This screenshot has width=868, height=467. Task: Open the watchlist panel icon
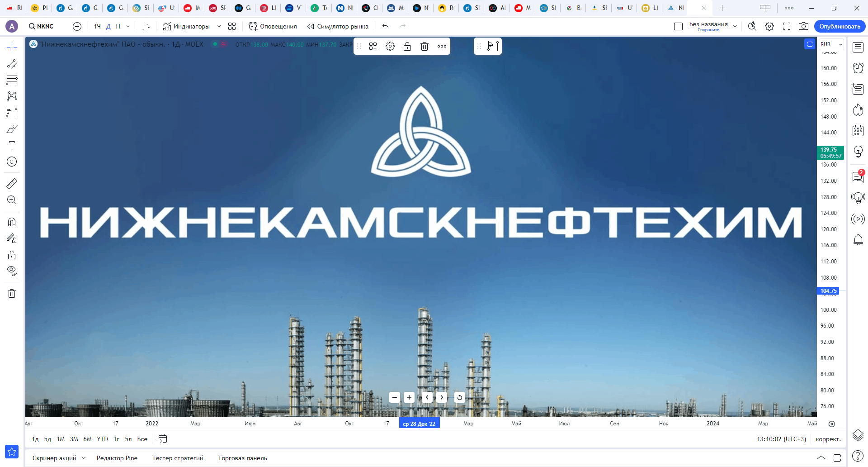point(858,48)
